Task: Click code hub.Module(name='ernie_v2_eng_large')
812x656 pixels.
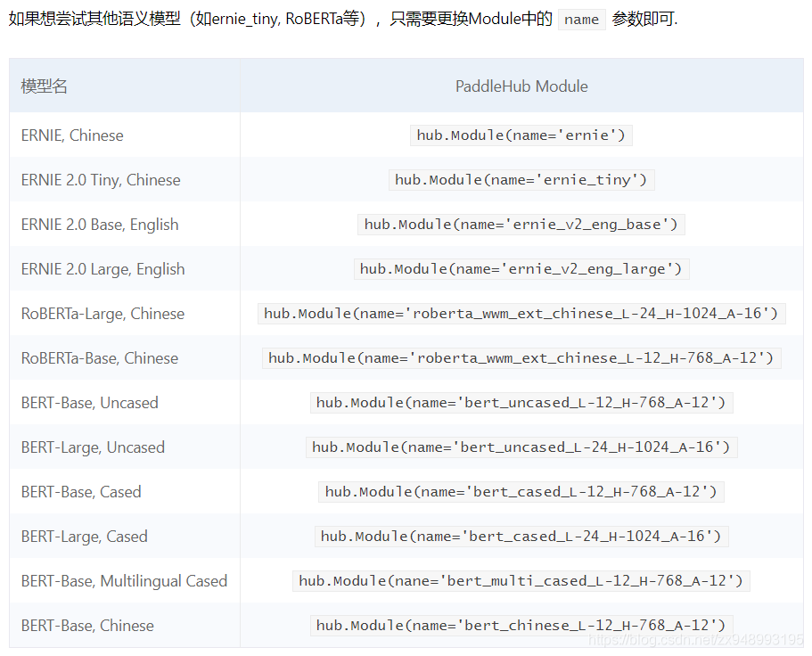Action: pyautogui.click(x=521, y=269)
